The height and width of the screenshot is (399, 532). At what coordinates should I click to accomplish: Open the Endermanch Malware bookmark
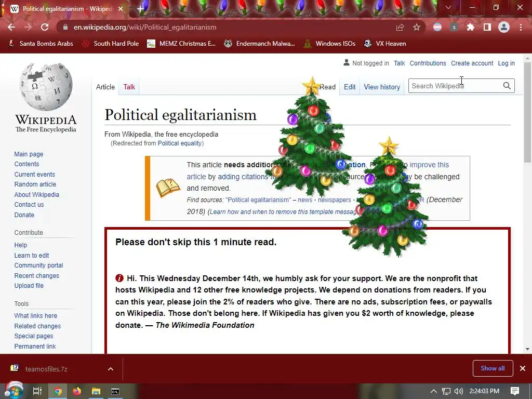(260, 44)
